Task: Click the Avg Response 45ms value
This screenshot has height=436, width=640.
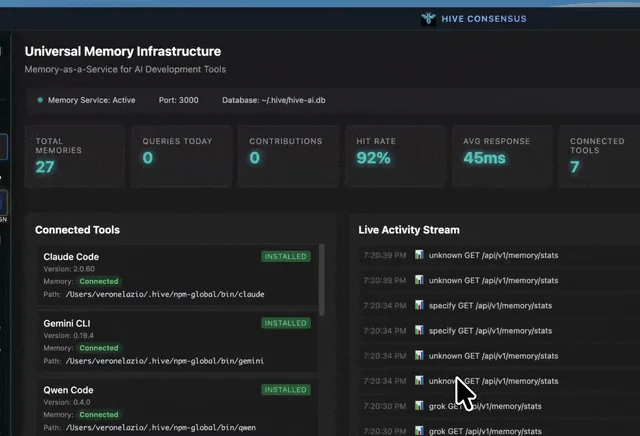Action: pos(484,158)
